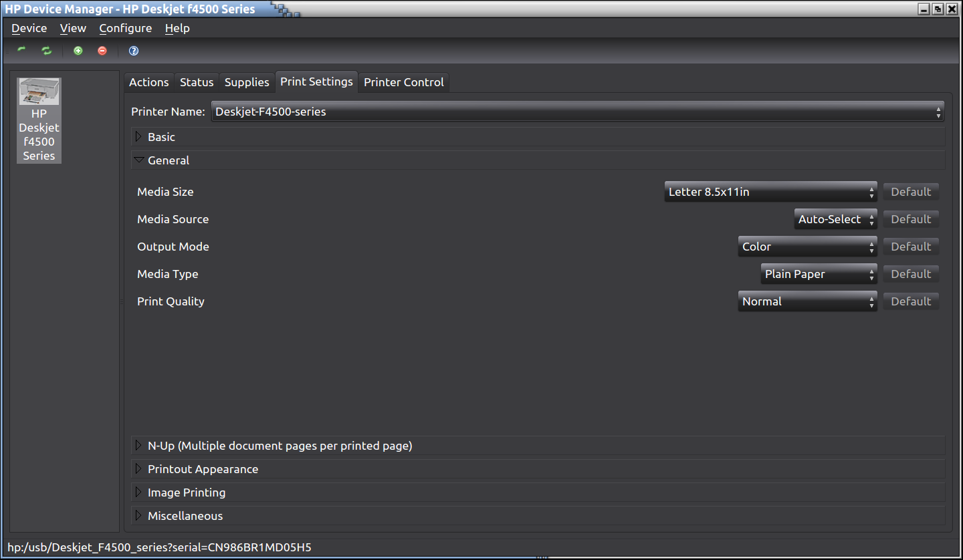Click the green plus setup device icon
The width and height of the screenshot is (963, 560).
pyautogui.click(x=78, y=51)
